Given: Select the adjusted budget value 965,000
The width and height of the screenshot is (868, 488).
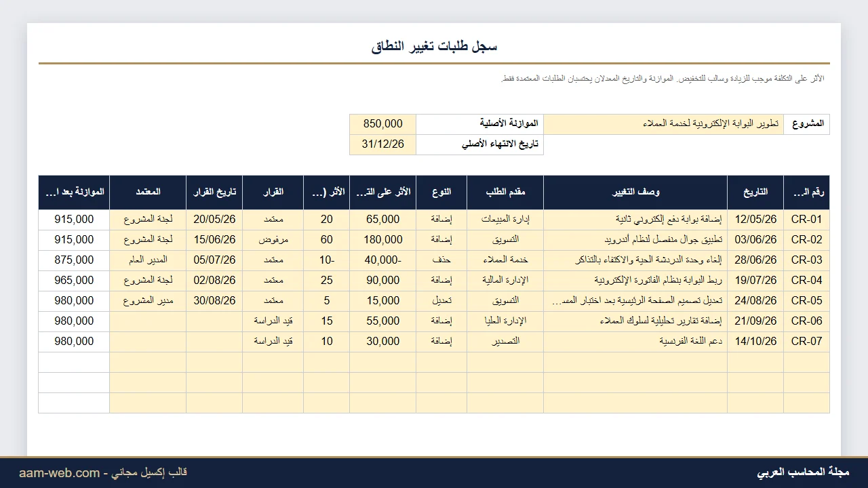Looking at the screenshot, I should (74, 281).
